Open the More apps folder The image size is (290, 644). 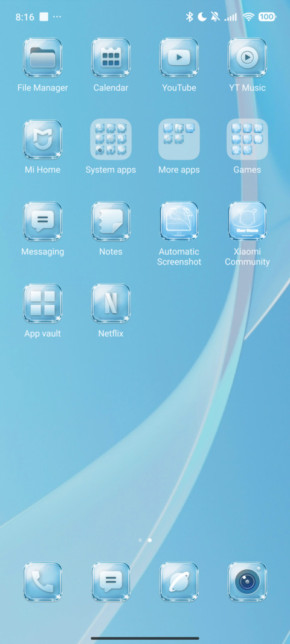click(x=179, y=139)
